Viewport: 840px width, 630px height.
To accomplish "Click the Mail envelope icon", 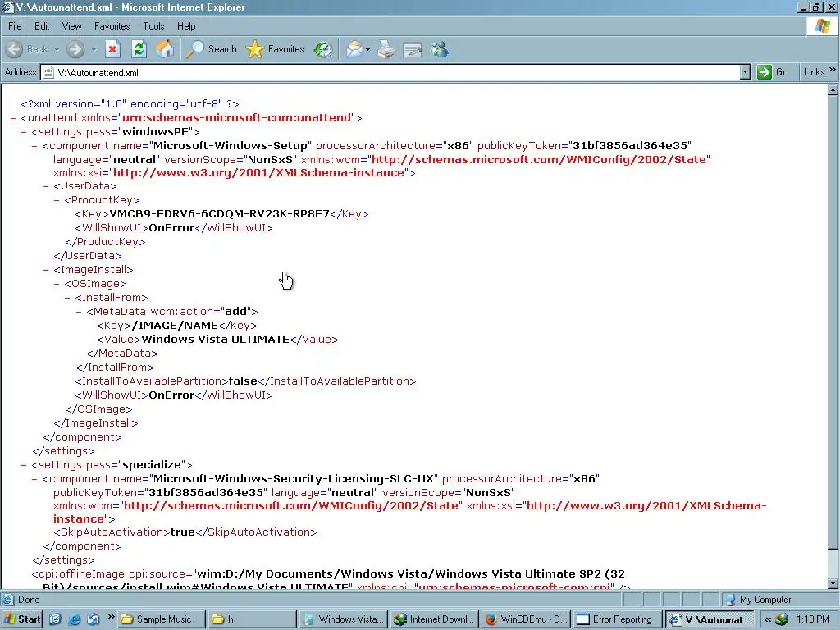I will pos(354,49).
